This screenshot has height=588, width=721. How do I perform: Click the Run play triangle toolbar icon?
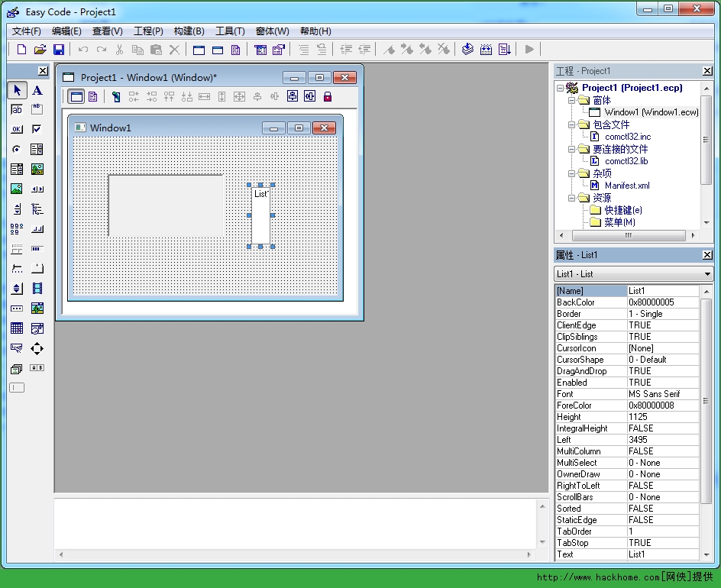(529, 49)
